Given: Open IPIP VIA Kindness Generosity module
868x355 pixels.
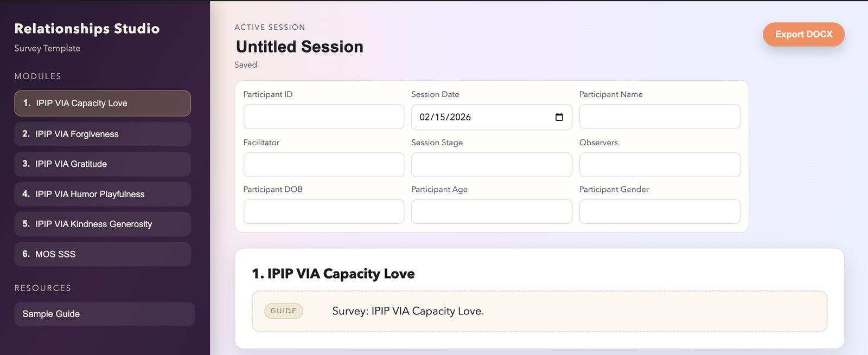Looking at the screenshot, I should coord(103,224).
